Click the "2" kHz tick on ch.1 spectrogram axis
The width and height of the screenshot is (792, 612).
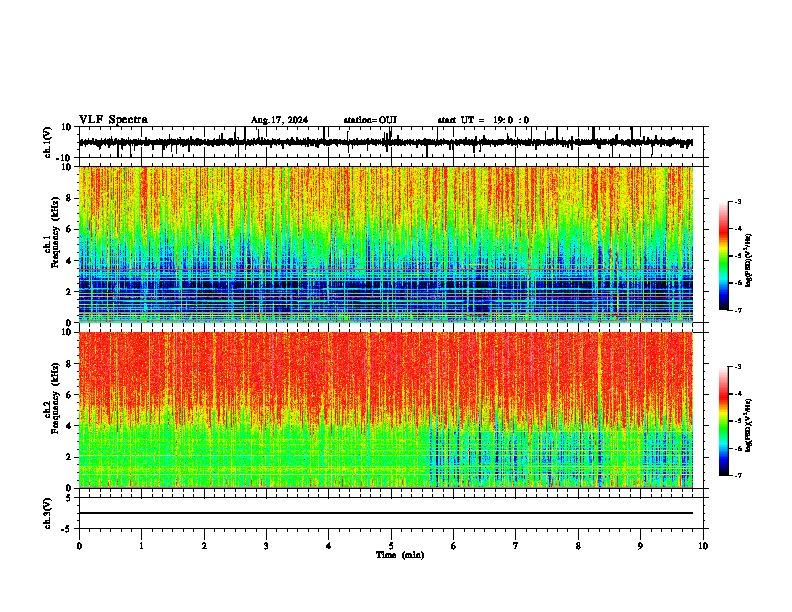coord(69,291)
